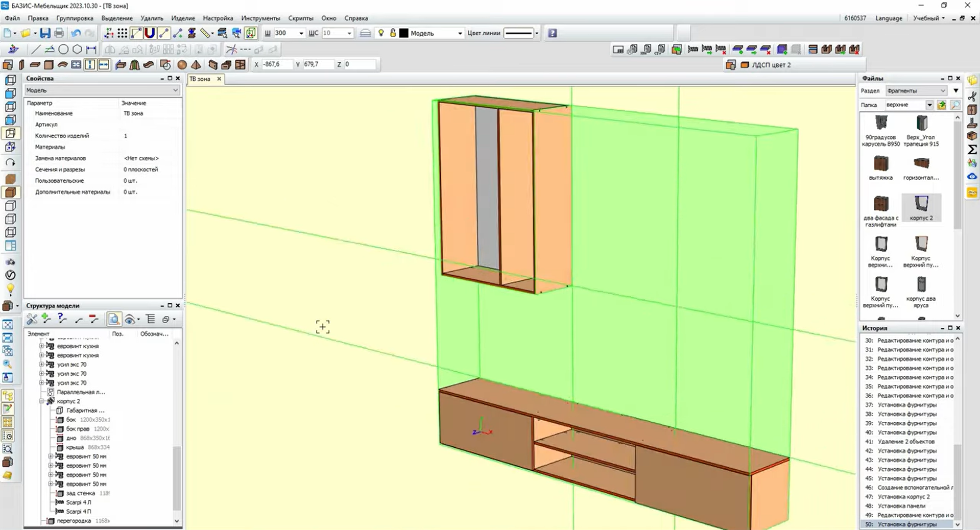Toggle the dotted grid display
The image size is (980, 530).
click(122, 33)
